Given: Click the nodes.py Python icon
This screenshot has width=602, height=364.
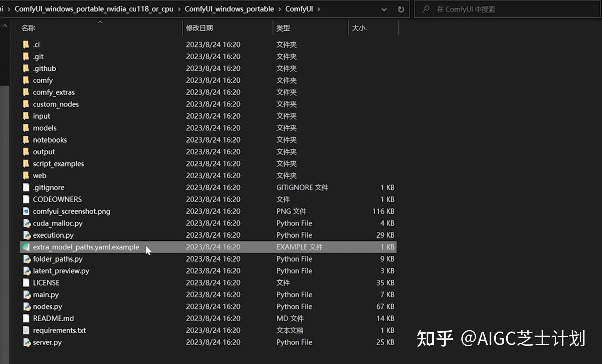Looking at the screenshot, I should pyautogui.click(x=27, y=307).
